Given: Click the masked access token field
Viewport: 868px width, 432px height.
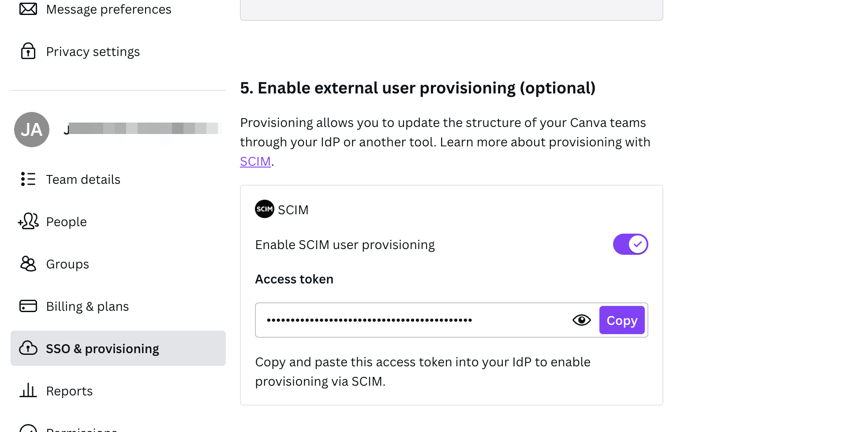Looking at the screenshot, I should click(x=397, y=320).
